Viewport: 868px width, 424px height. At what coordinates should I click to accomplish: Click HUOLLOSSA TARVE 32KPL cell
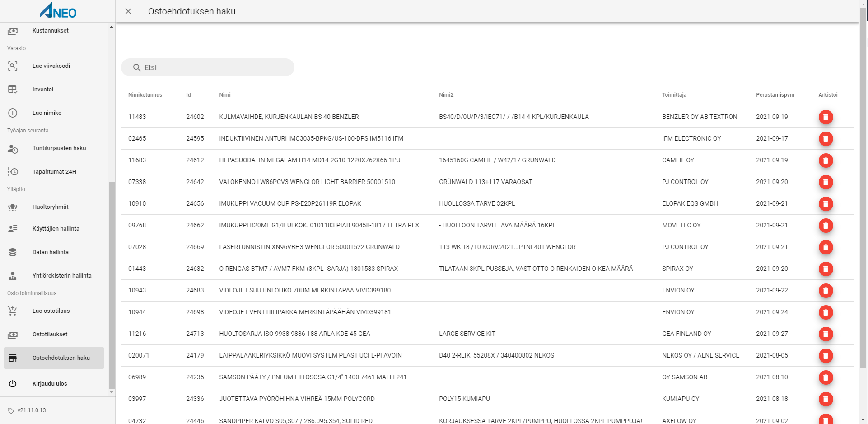click(477, 203)
